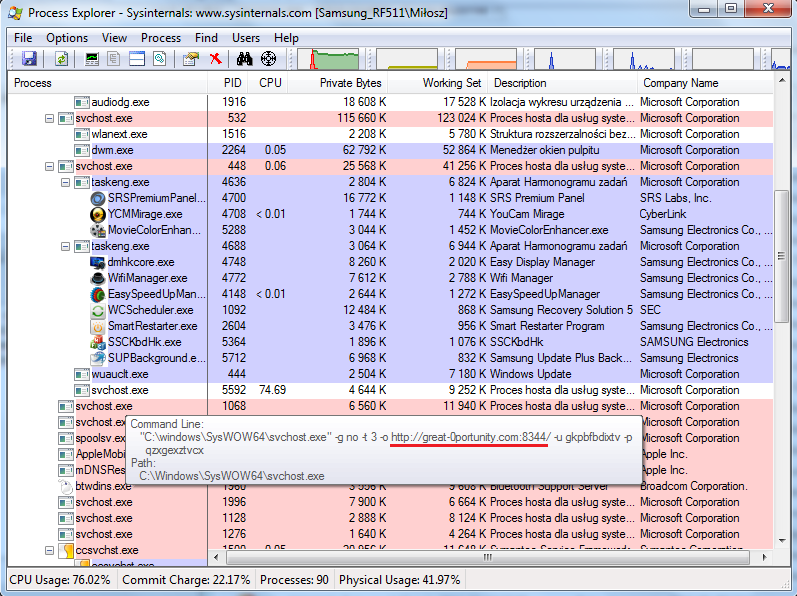Open System Information graph icon
Viewport: 797px width, 596px height.
(x=91, y=59)
